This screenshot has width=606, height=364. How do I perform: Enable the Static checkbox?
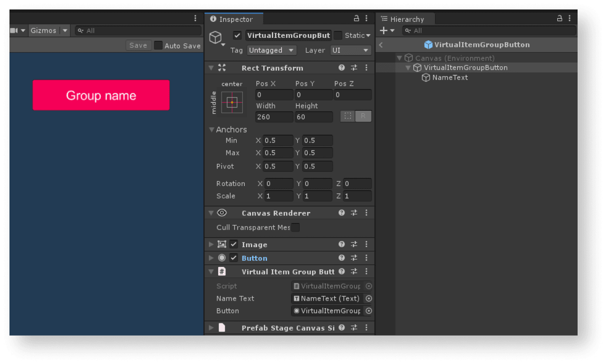point(338,36)
